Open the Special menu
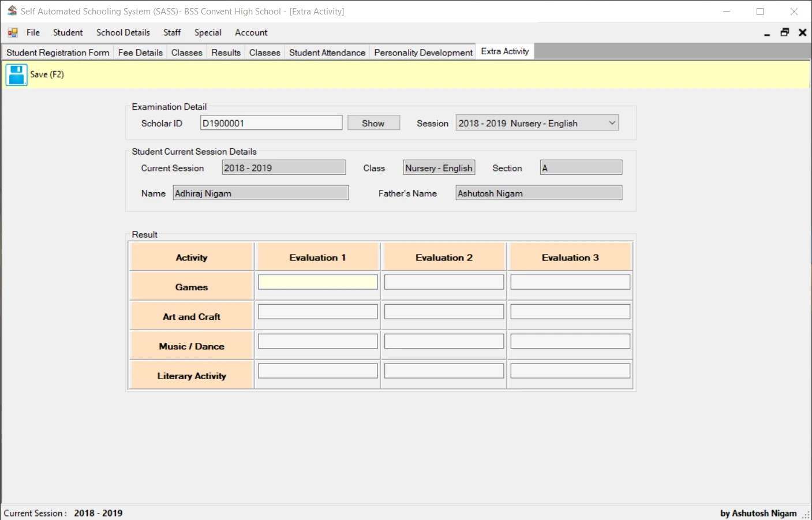This screenshot has width=812, height=520. click(x=208, y=32)
